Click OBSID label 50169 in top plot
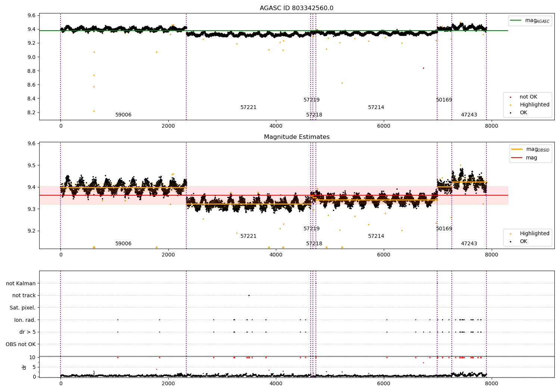The height and width of the screenshot is (392, 560). (x=444, y=100)
